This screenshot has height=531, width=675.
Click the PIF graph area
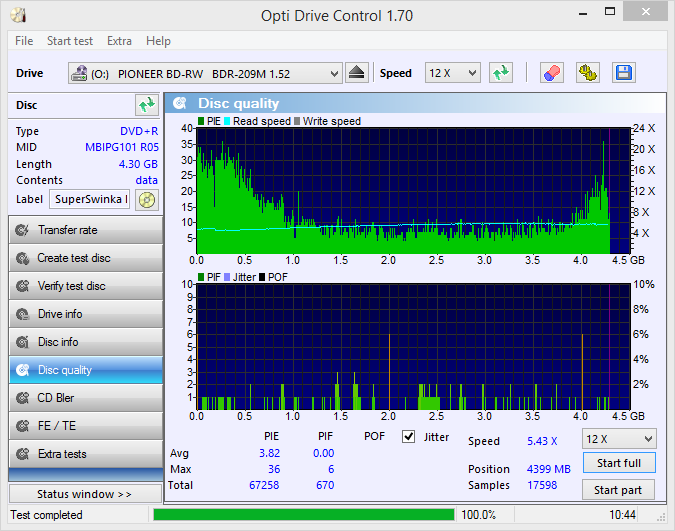tap(413, 347)
